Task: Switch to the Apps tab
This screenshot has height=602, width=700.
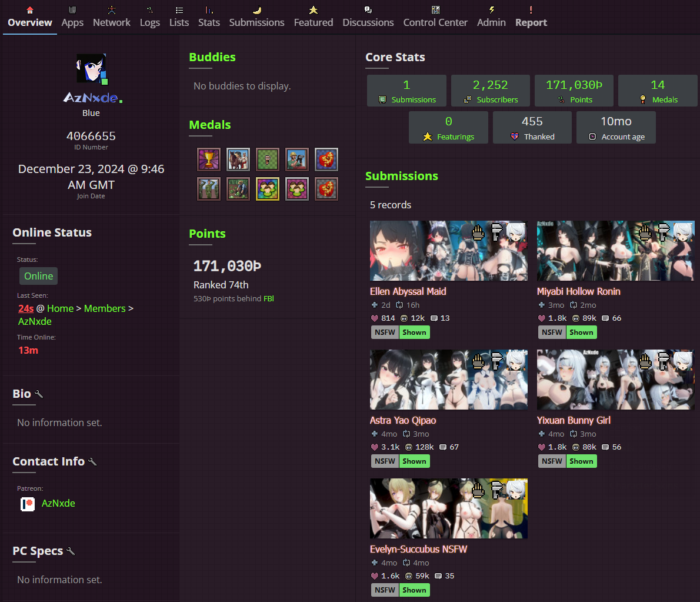Action: pos(72,17)
